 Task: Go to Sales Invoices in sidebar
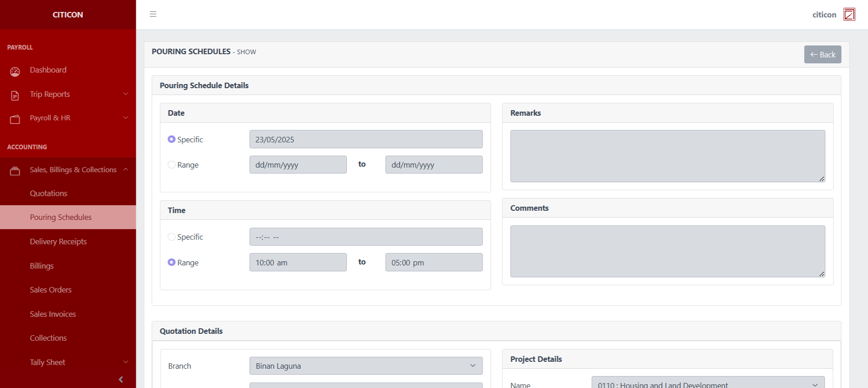tap(53, 314)
